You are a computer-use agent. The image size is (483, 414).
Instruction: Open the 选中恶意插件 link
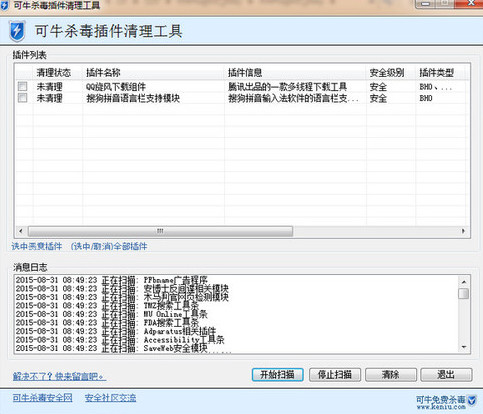click(x=37, y=246)
